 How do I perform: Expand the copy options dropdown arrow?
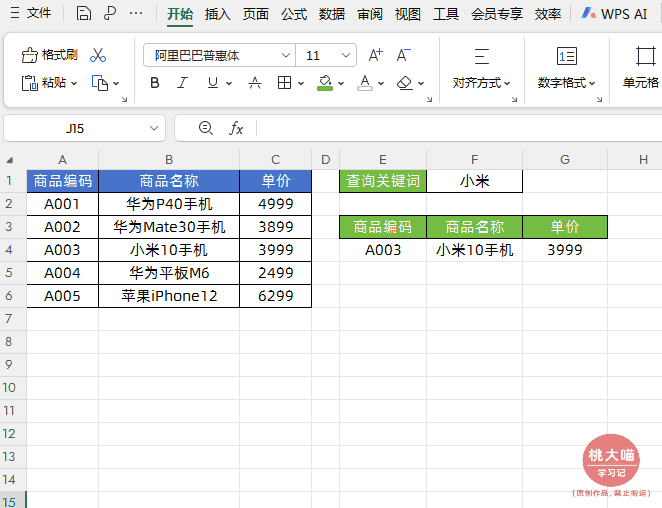(116, 84)
